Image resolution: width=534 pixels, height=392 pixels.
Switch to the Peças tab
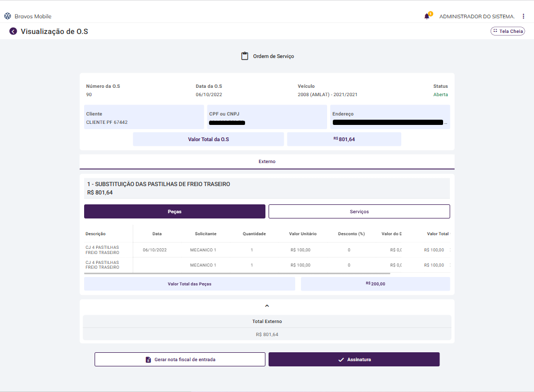click(x=175, y=211)
